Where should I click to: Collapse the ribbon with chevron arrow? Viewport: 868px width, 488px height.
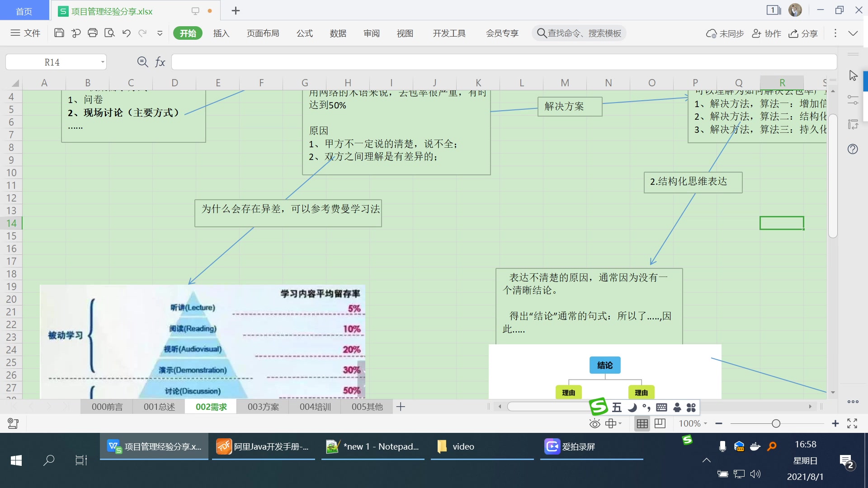click(x=853, y=33)
